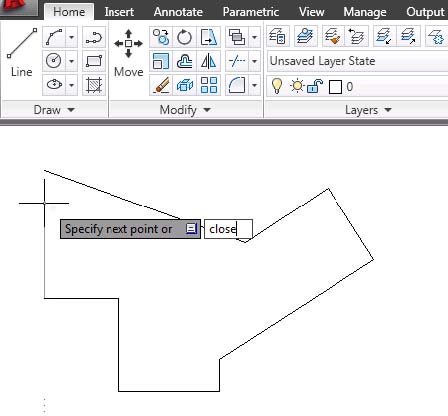The height and width of the screenshot is (416, 448).
Task: Toggle layer on/off light bulb
Action: (277, 86)
